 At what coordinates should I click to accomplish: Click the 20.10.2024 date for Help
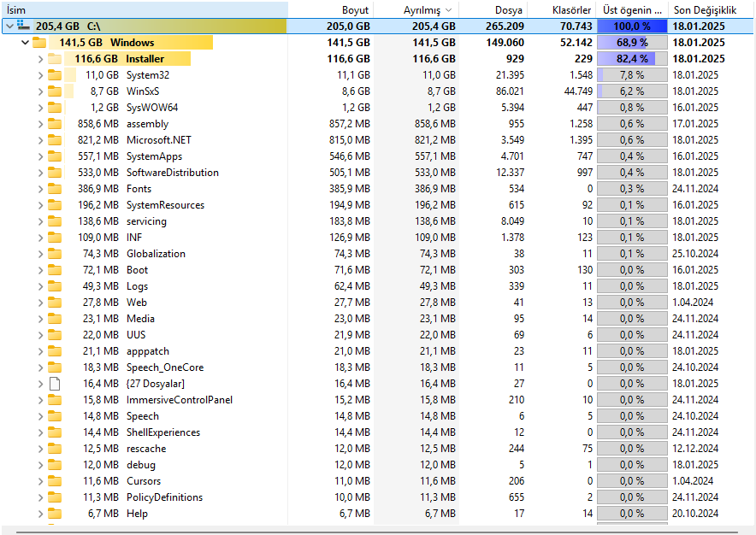pos(695,514)
